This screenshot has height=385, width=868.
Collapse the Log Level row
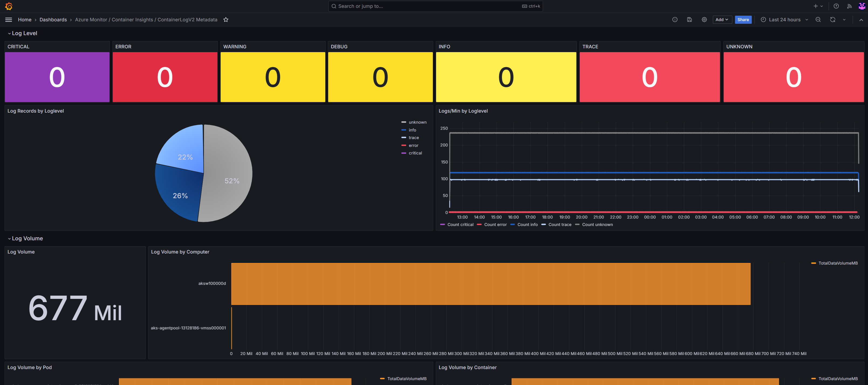pyautogui.click(x=24, y=33)
